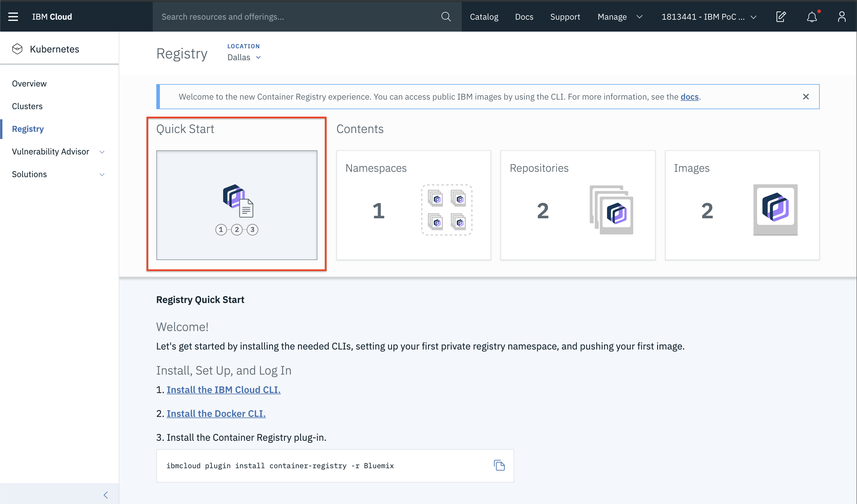Select Overview in the sidebar

tap(29, 83)
